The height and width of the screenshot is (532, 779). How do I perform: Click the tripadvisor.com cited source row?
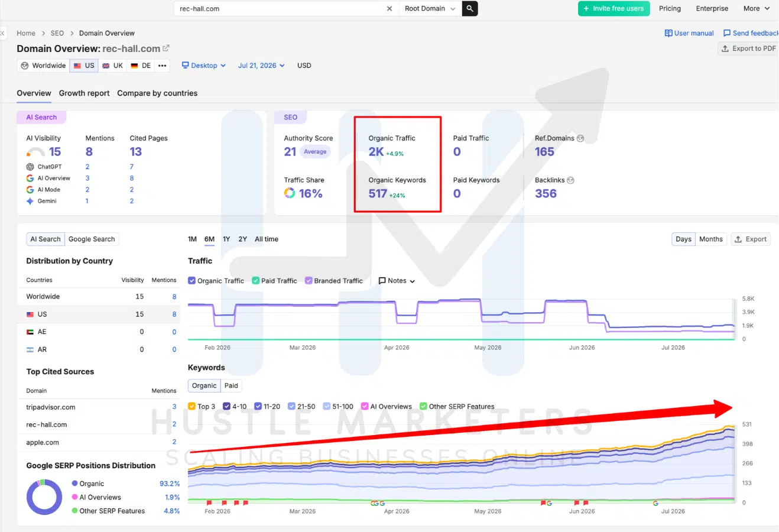(x=101, y=407)
